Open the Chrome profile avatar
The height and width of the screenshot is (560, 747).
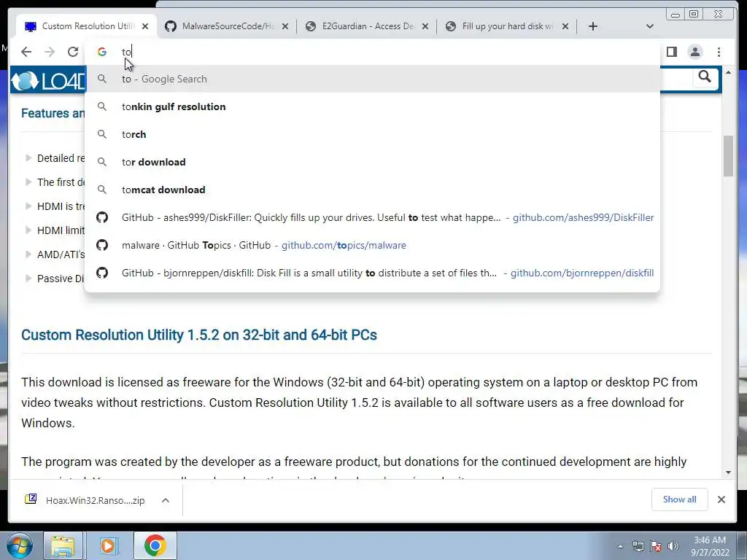click(695, 52)
